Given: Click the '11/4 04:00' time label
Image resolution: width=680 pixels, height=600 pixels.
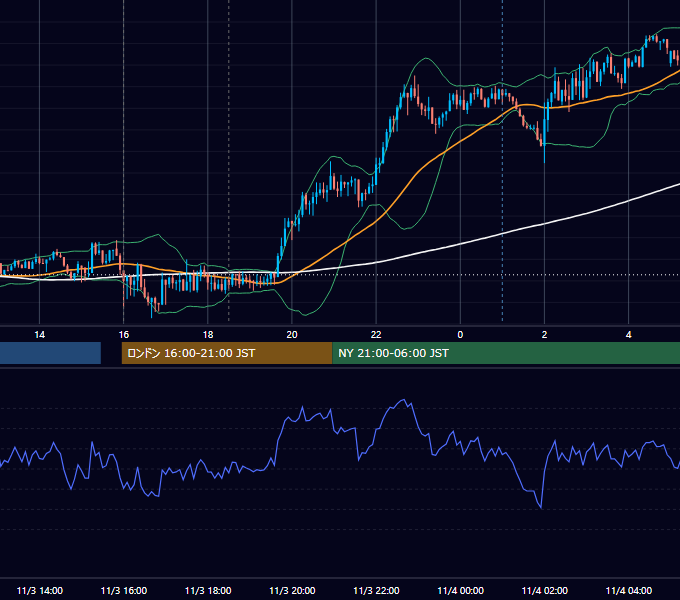Looking at the screenshot, I should 628,590.
